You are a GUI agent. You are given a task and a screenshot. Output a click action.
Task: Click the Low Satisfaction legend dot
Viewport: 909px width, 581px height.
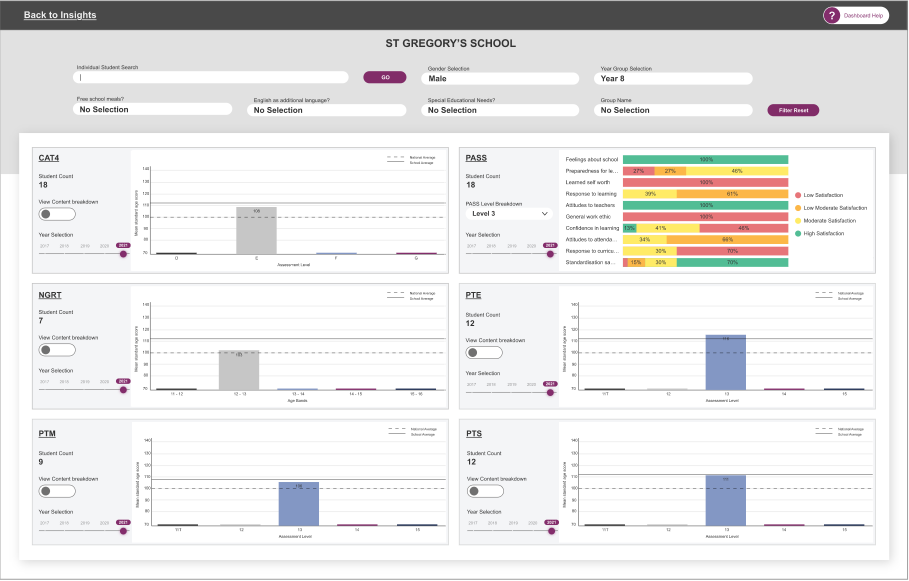(798, 194)
